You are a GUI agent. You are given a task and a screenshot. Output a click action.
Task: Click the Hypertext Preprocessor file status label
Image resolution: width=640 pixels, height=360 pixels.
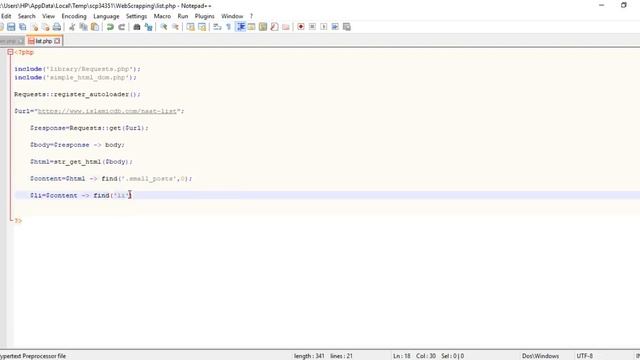[x=33, y=356]
